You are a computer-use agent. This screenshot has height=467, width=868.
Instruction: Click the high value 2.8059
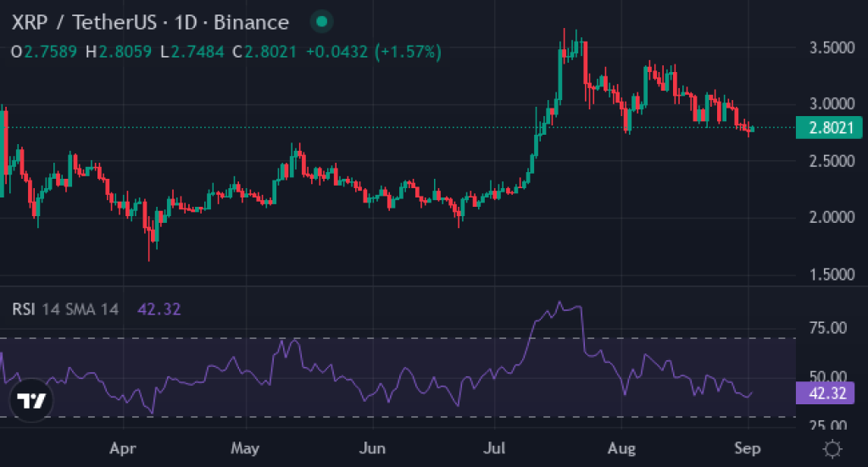coord(125,52)
